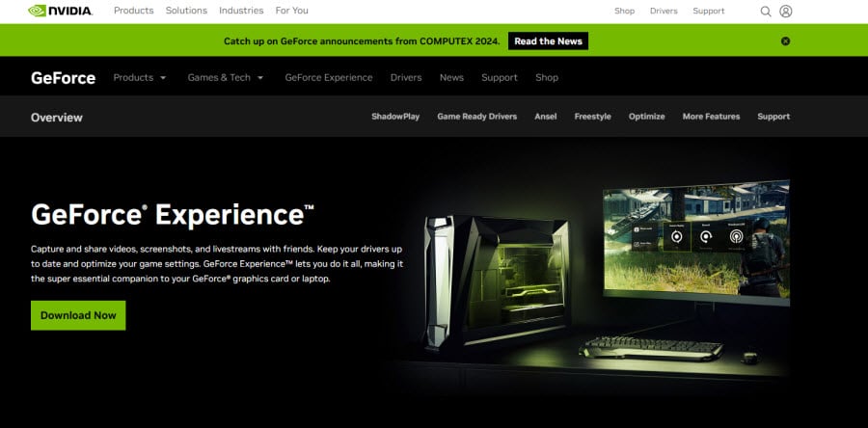The image size is (868, 428).
Task: Jump to the Freestyle section
Action: tap(593, 117)
